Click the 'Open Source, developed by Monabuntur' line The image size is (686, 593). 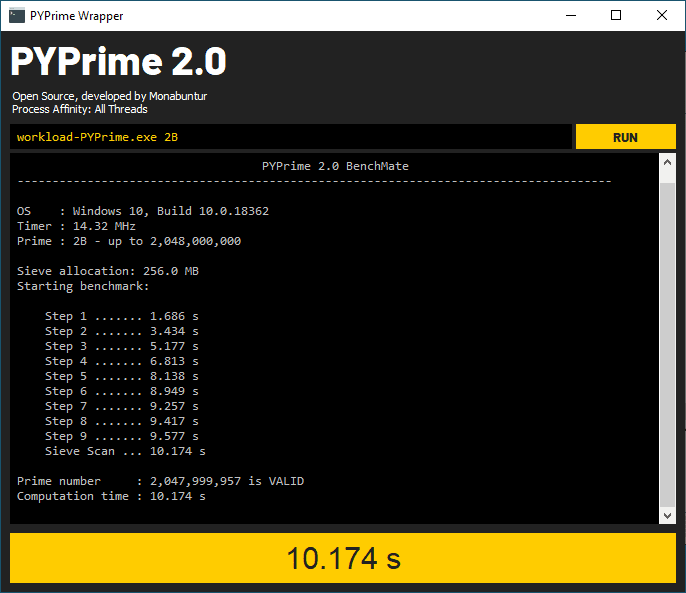click(109, 96)
